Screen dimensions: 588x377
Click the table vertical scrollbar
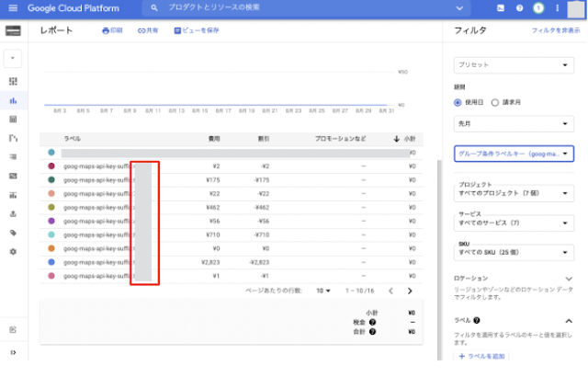click(439, 258)
